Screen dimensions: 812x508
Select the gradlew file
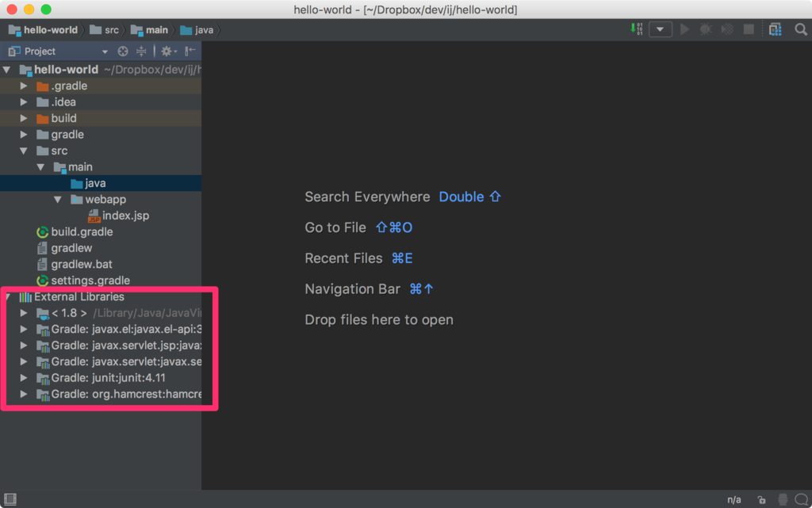101,248
